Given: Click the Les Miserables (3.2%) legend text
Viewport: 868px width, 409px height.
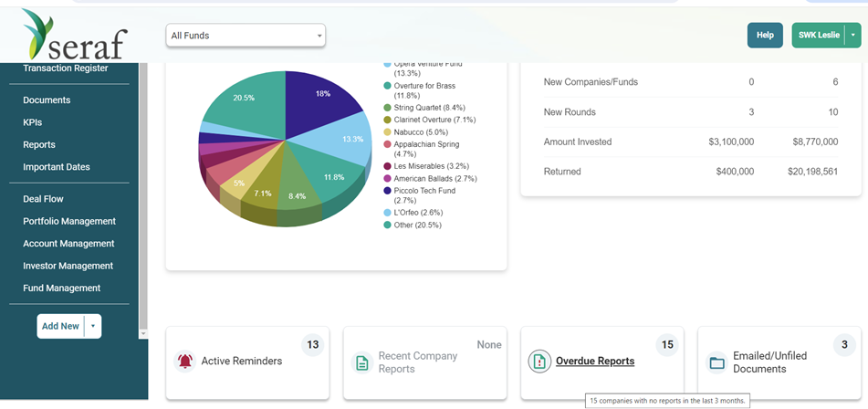Looking at the screenshot, I should [430, 166].
